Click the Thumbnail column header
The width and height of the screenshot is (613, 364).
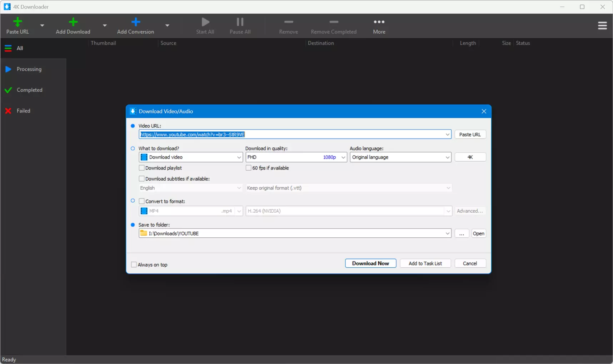coord(103,43)
